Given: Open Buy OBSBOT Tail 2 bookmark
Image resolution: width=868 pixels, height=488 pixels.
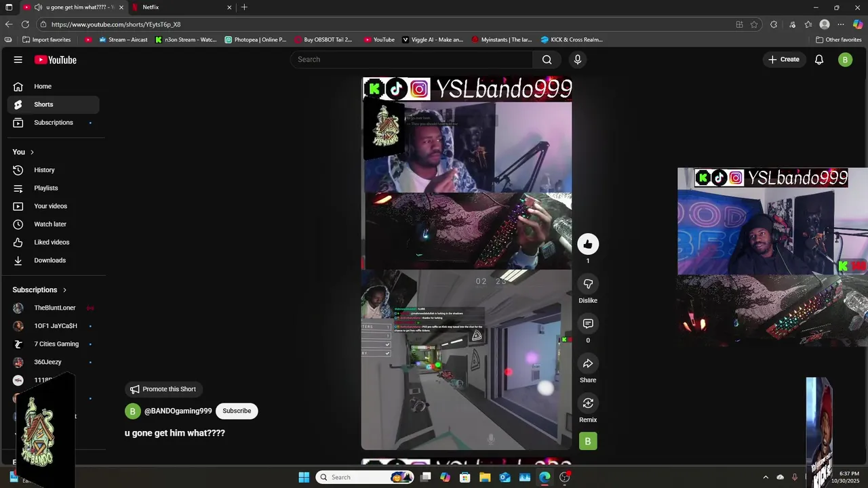Looking at the screenshot, I should coord(323,39).
